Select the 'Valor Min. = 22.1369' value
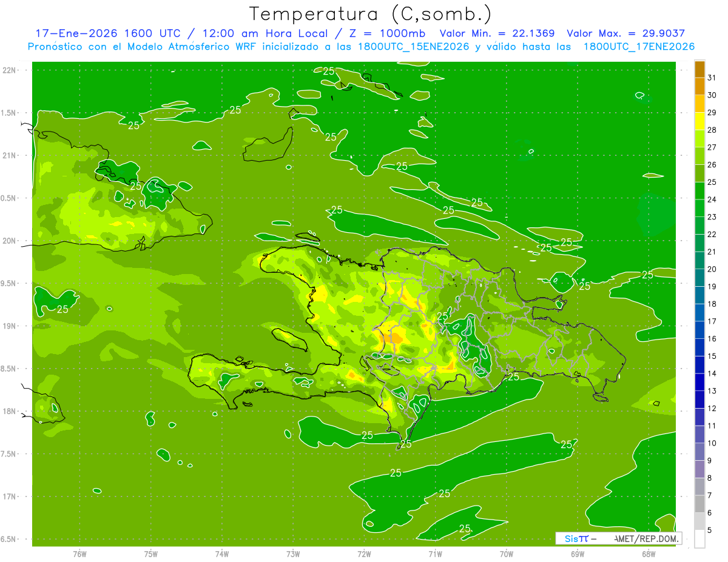Image resolution: width=728 pixels, height=562 pixels. pos(497,33)
